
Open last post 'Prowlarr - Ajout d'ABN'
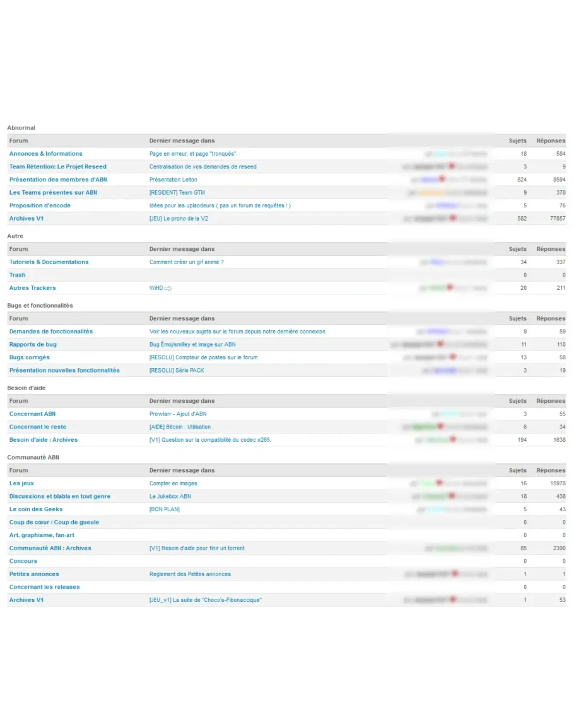click(x=178, y=414)
